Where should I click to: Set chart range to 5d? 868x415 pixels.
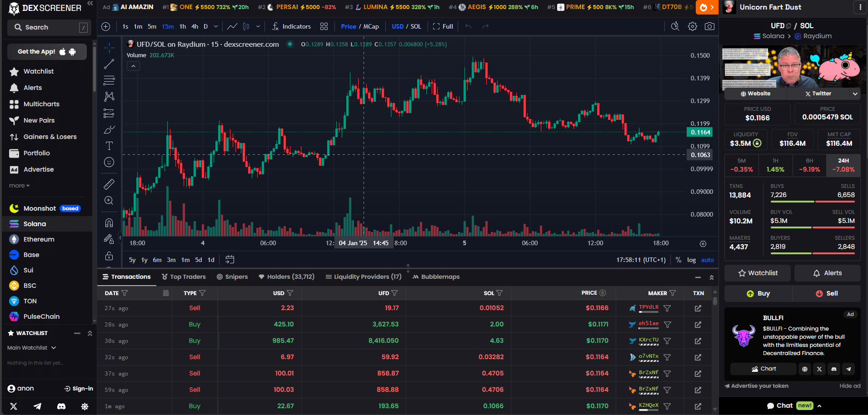pos(199,260)
